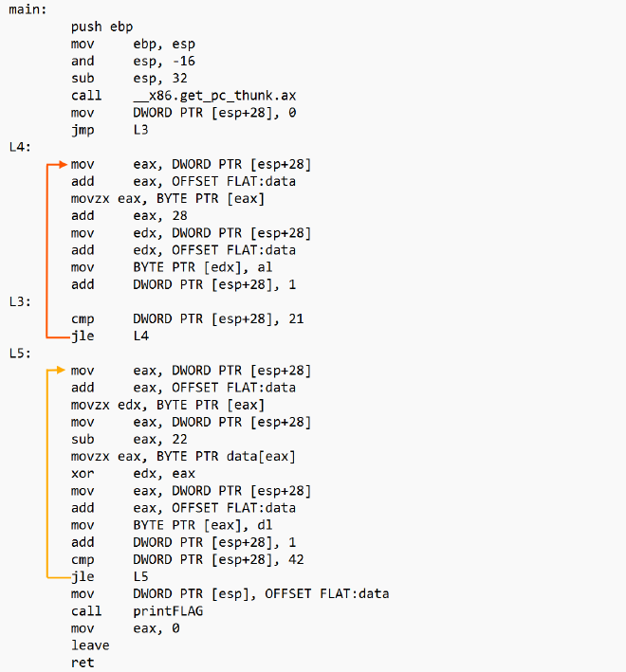626x672 pixels.
Task: Click the "L5:" label
Action: (x=20, y=354)
